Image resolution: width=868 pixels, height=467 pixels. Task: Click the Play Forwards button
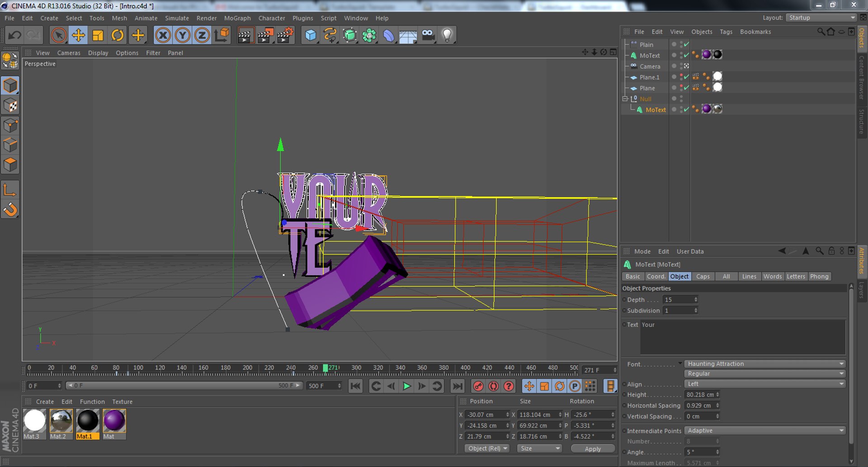pos(406,386)
